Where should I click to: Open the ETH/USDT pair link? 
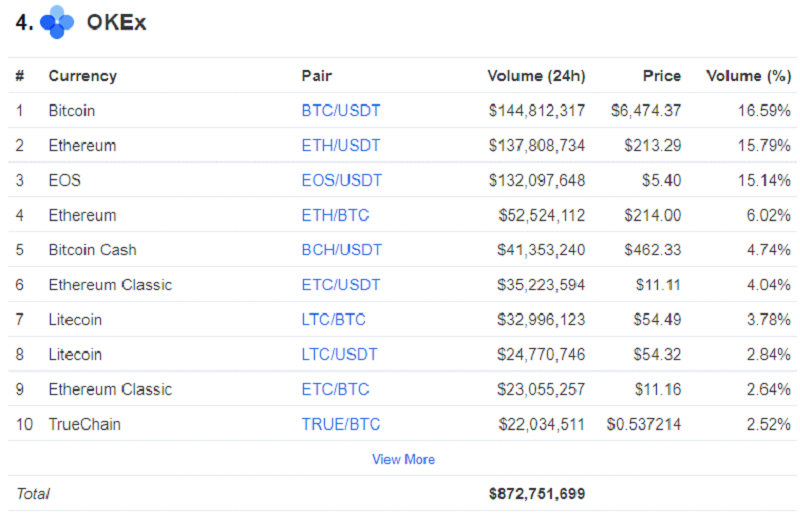click(341, 145)
